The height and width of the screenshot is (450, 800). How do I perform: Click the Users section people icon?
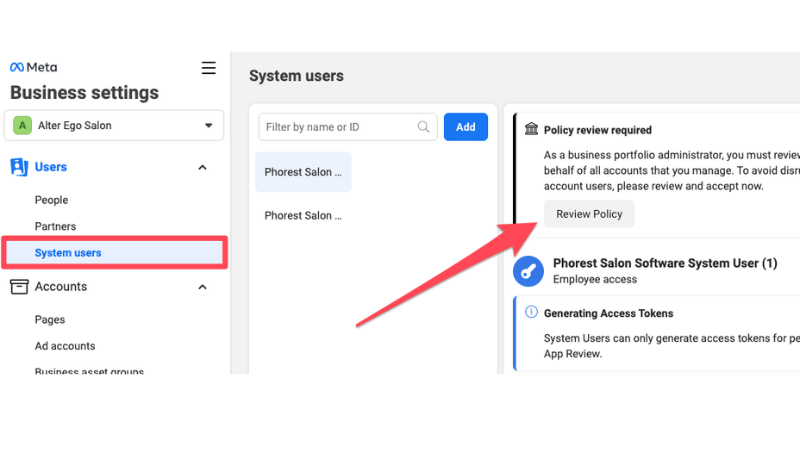[19, 167]
